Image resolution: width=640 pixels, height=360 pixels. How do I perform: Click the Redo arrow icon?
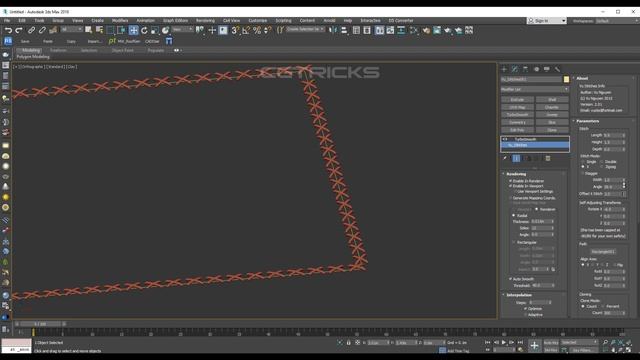[19, 30]
